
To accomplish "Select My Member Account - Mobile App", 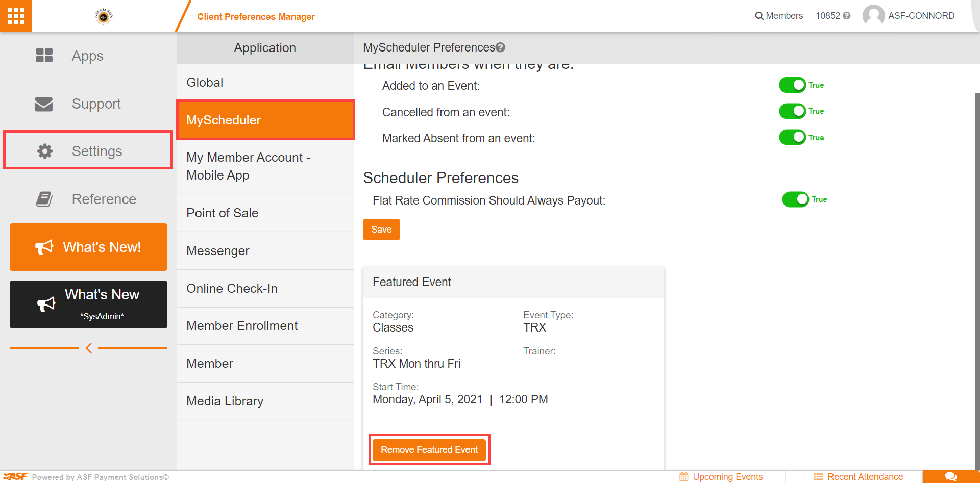I will (x=265, y=166).
